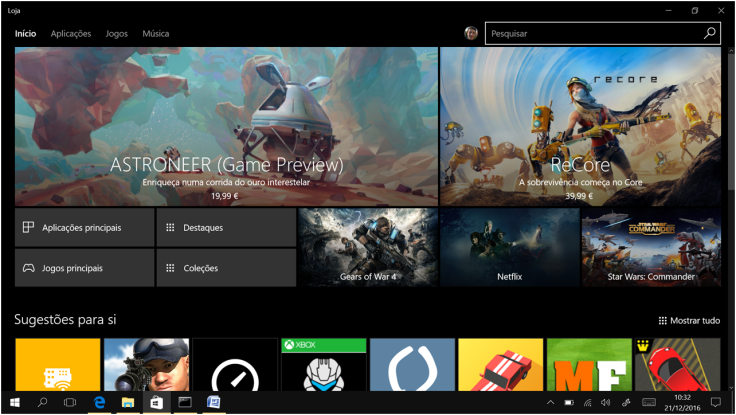Open the ReCore featured banner
This screenshot has height=415, width=736.
(x=580, y=126)
